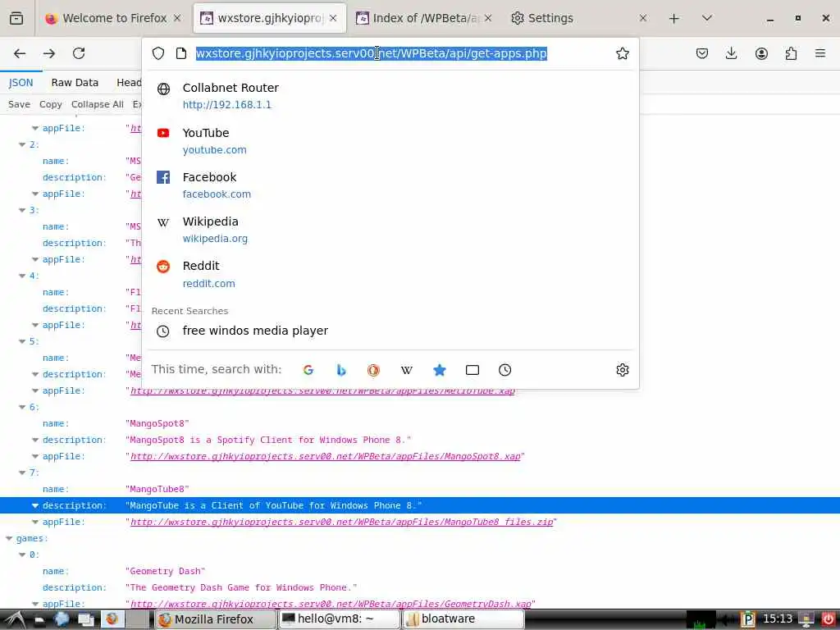Open search settings gear icon
Image resolution: width=840 pixels, height=630 pixels.
[622, 370]
